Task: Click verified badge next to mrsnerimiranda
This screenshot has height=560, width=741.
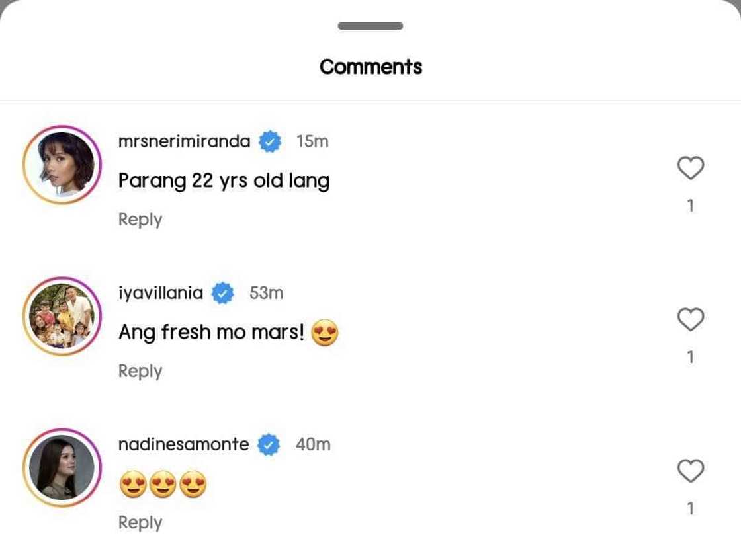Action: 269,141
